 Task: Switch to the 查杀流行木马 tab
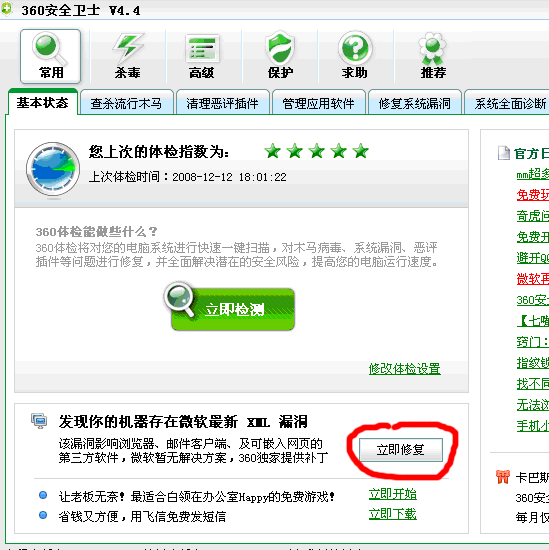coord(126,103)
